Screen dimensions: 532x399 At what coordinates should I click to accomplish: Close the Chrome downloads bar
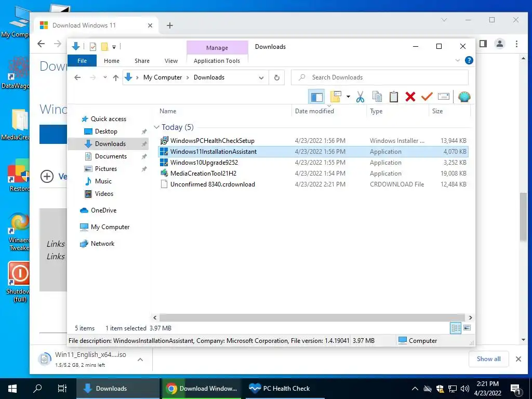pyautogui.click(x=518, y=359)
